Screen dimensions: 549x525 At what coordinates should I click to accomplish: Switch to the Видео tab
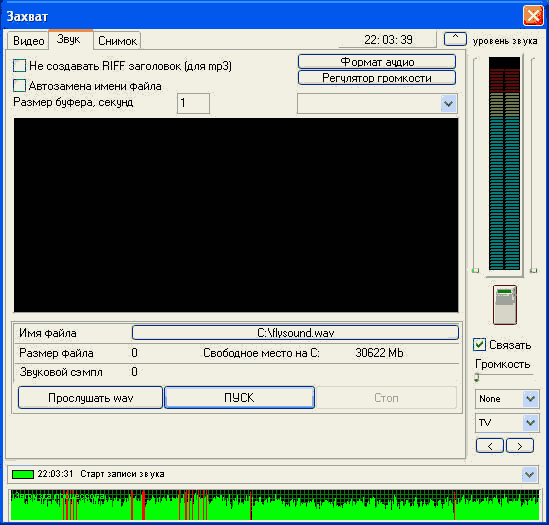click(28, 41)
